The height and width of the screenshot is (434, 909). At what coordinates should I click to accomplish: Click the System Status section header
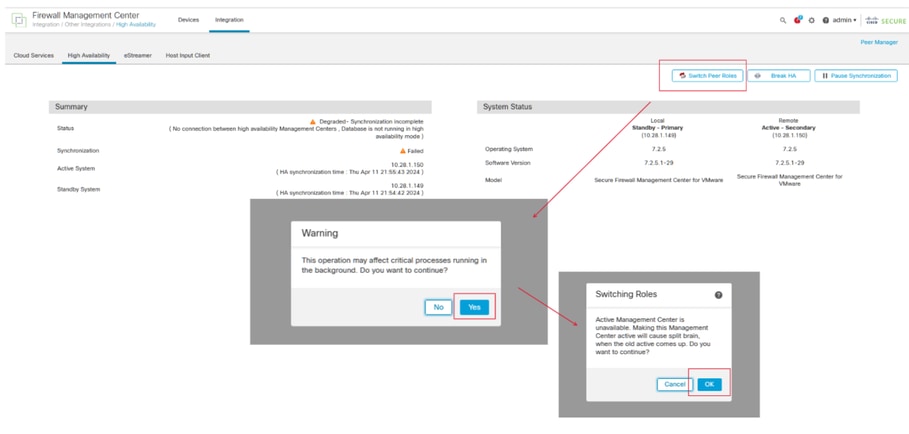668,107
